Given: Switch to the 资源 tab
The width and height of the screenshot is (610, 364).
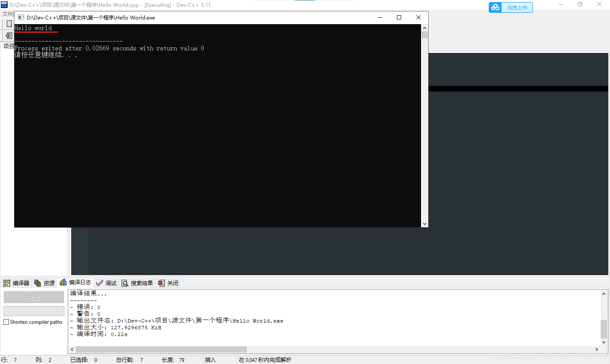Looking at the screenshot, I should point(44,283).
